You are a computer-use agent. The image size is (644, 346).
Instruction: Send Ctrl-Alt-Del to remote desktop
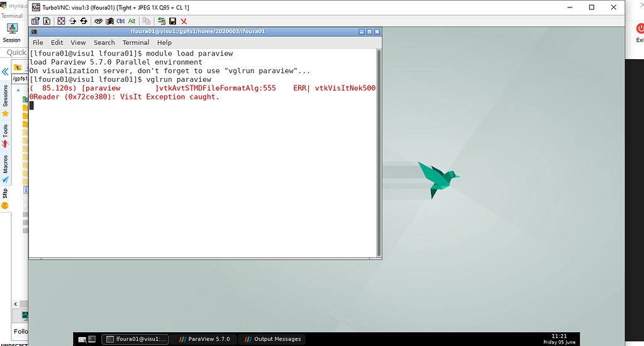pos(98,21)
